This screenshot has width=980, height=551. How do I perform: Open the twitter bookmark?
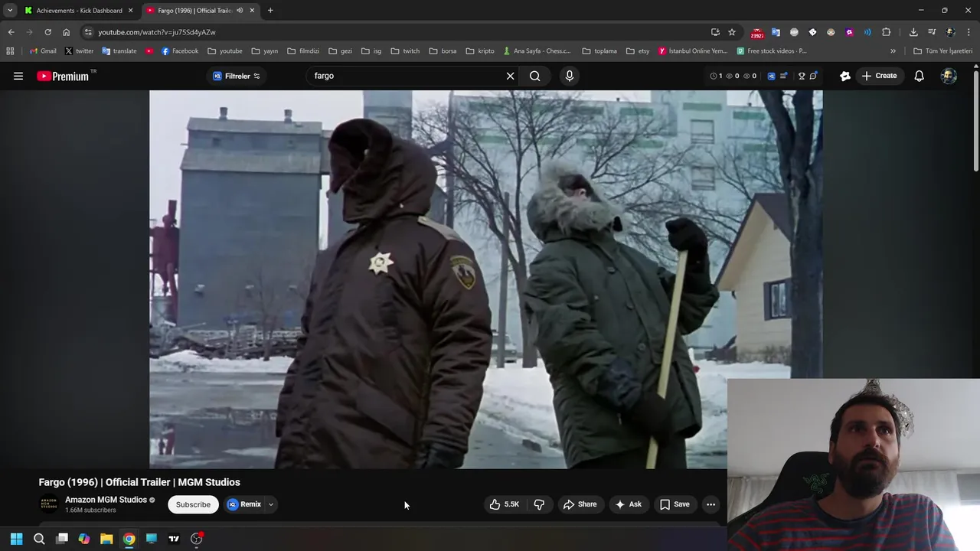[x=79, y=51]
